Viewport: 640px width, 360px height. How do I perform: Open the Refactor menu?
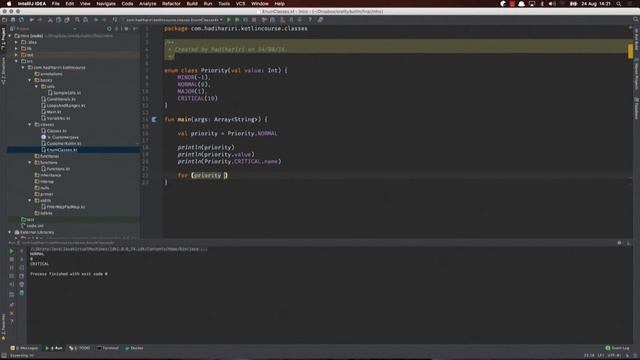click(171, 4)
